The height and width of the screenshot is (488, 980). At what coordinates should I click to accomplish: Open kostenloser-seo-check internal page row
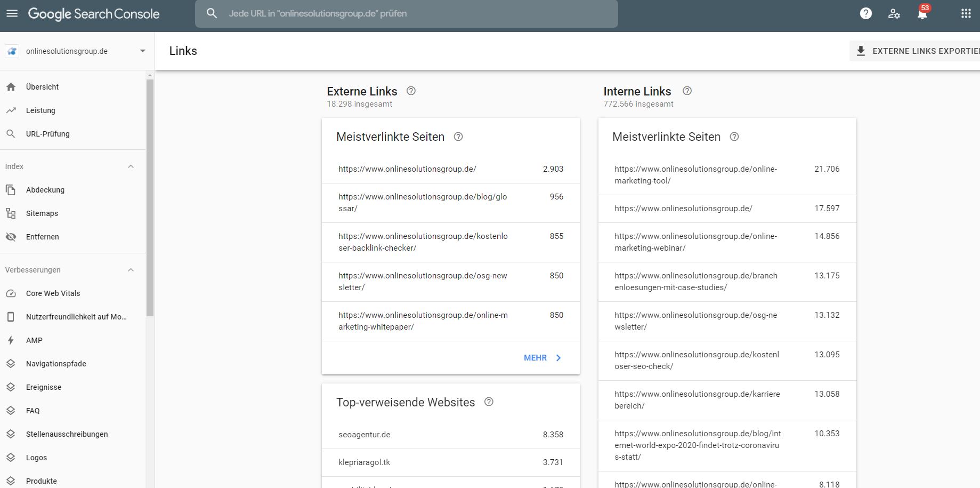[727, 361]
